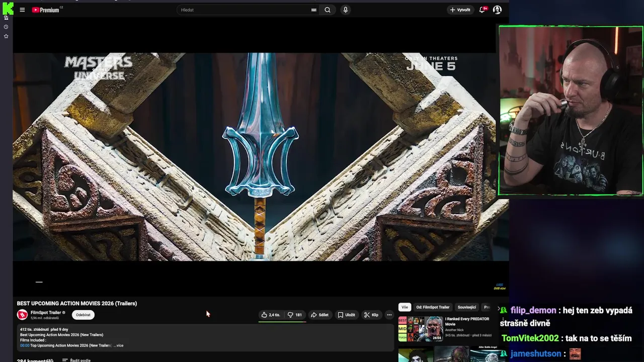Open the FilmSpot Trailer channel name link

click(x=46, y=312)
